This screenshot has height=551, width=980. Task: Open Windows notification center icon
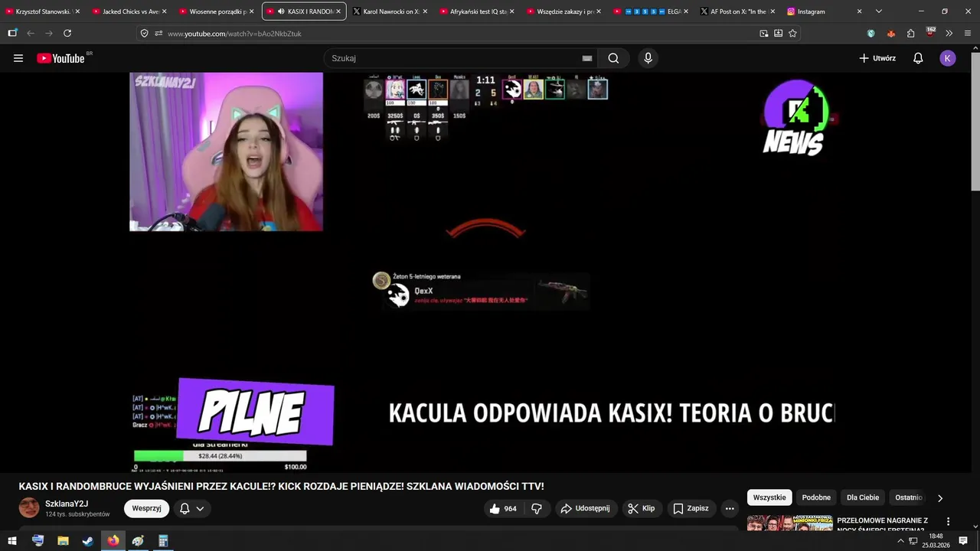(x=963, y=541)
